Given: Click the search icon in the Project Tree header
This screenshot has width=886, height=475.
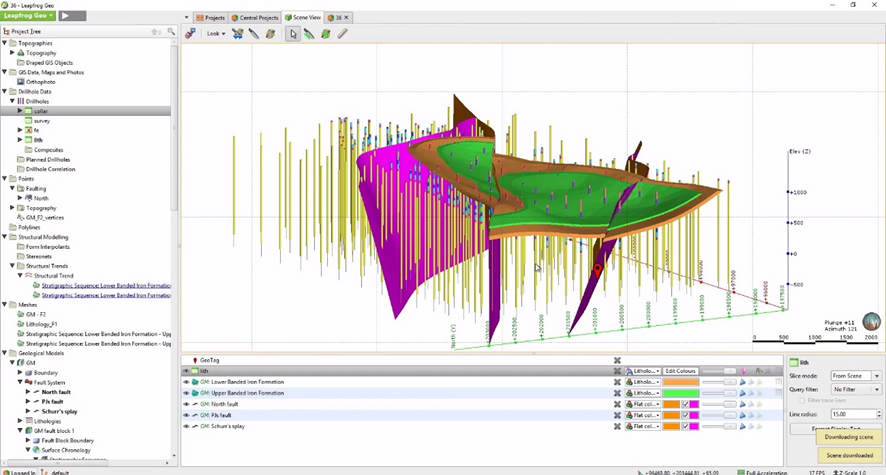Looking at the screenshot, I should (171, 32).
